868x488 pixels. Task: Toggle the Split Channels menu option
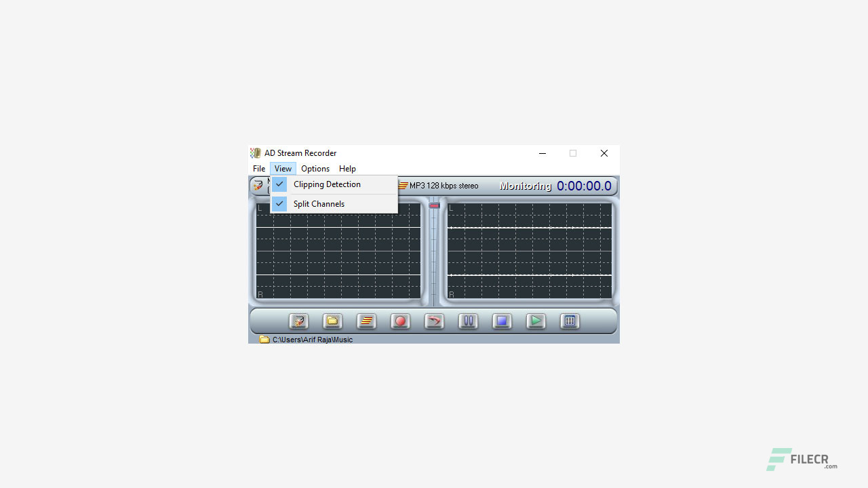pyautogui.click(x=334, y=204)
